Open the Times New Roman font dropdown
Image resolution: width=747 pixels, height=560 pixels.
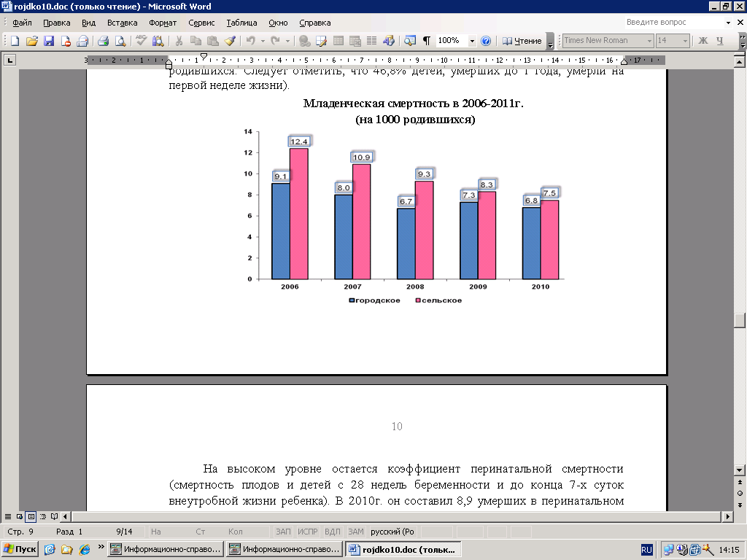[649, 41]
